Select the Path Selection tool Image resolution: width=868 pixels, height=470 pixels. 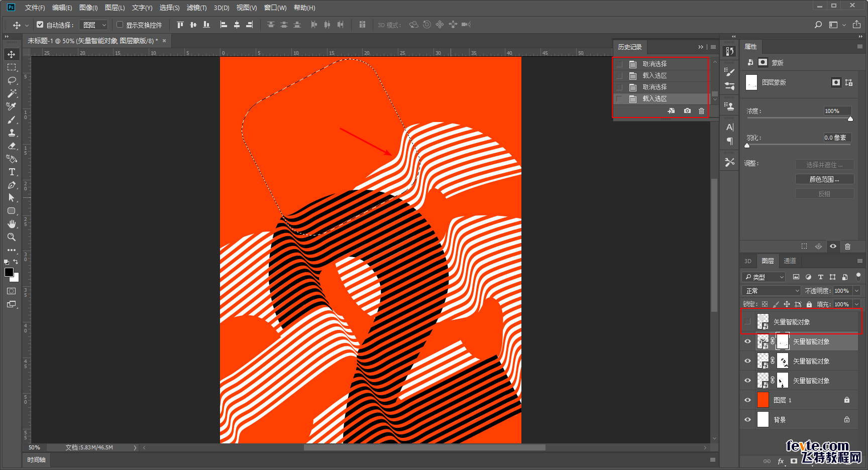pyautogui.click(x=12, y=198)
